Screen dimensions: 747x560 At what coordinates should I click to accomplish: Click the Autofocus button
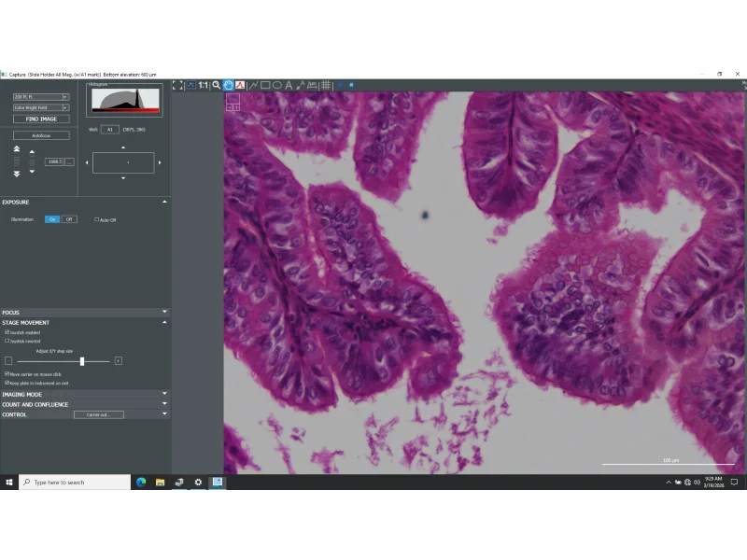[41, 135]
